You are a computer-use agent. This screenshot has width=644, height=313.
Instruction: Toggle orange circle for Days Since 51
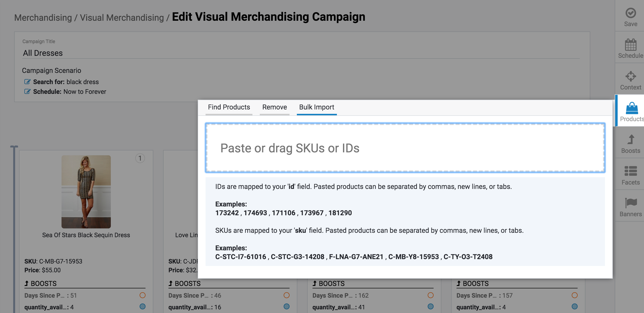(x=143, y=295)
